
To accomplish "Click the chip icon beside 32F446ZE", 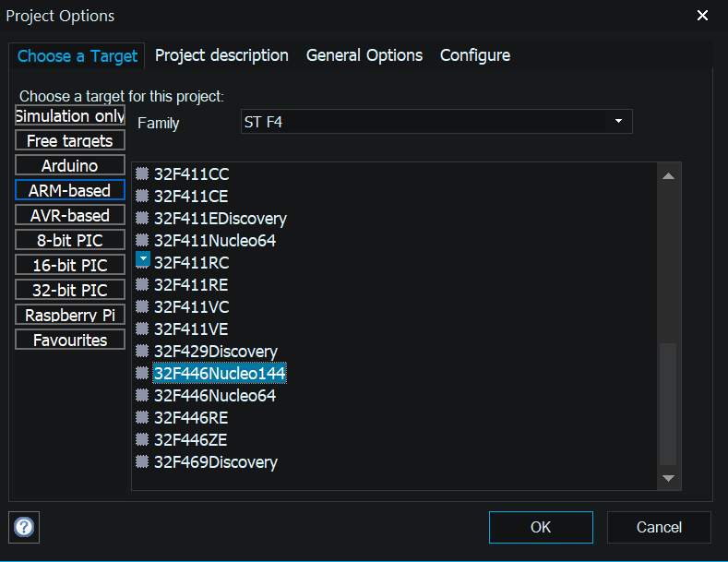I will click(142, 439).
